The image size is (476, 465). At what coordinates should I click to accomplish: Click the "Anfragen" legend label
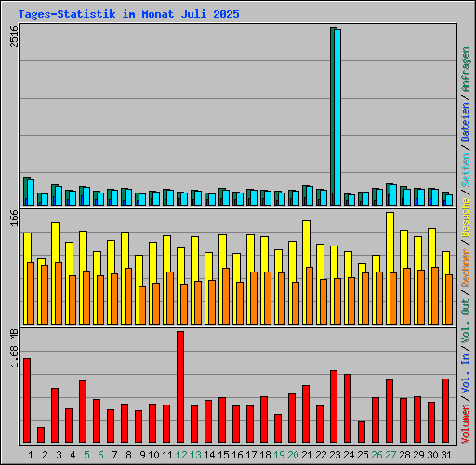point(466,70)
